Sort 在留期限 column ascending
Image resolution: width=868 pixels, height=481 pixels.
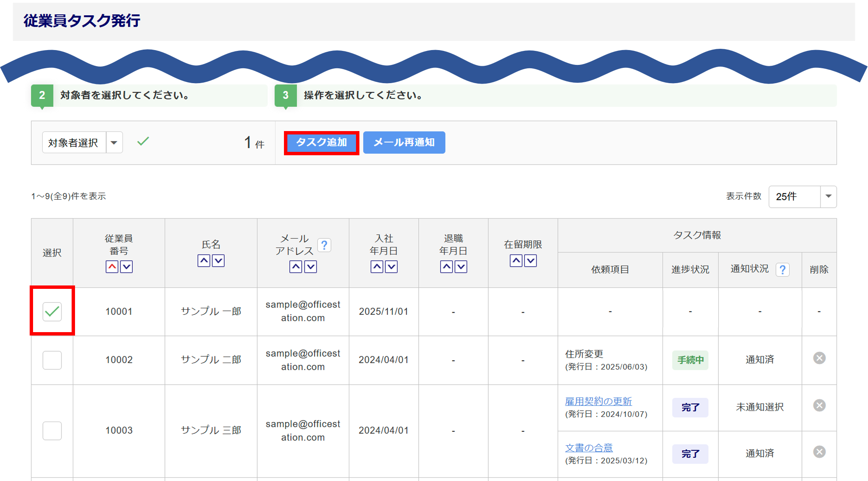[516, 260]
